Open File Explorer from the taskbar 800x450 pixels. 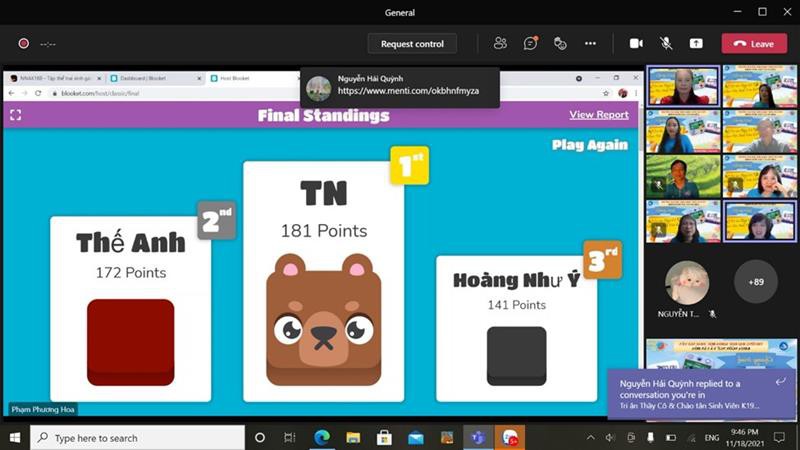pyautogui.click(x=353, y=438)
